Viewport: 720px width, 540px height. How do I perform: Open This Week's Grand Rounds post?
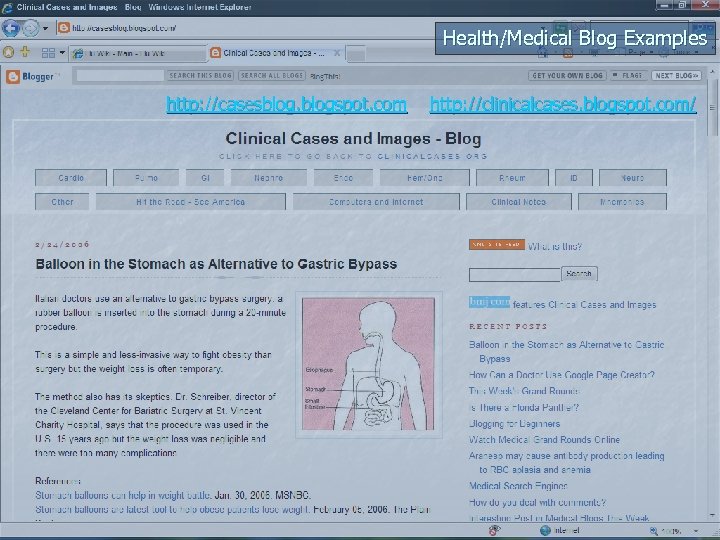pos(523,391)
